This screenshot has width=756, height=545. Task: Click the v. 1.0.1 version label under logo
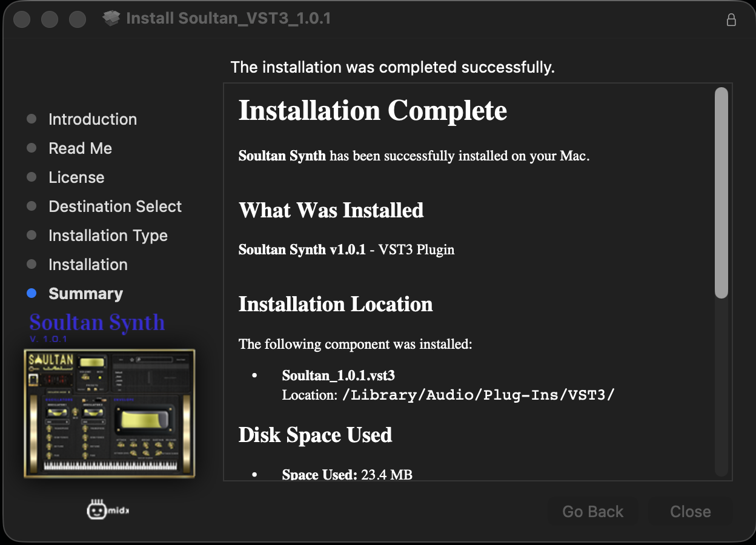(48, 339)
